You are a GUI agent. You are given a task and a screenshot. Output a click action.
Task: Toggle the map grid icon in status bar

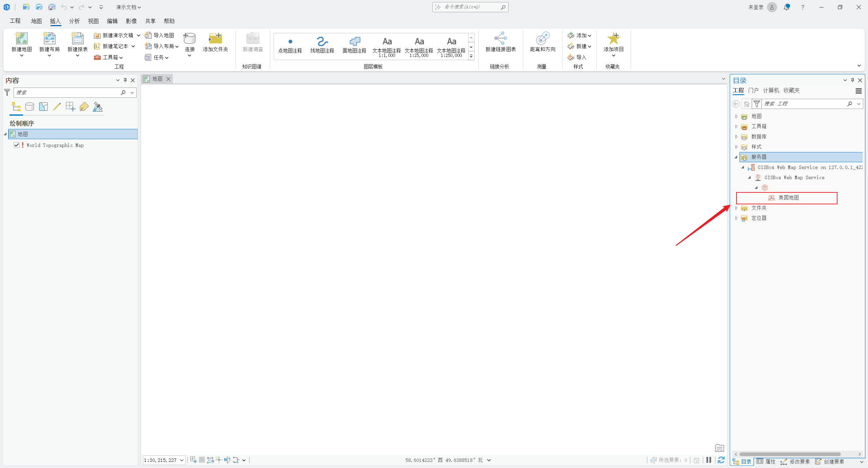point(202,460)
